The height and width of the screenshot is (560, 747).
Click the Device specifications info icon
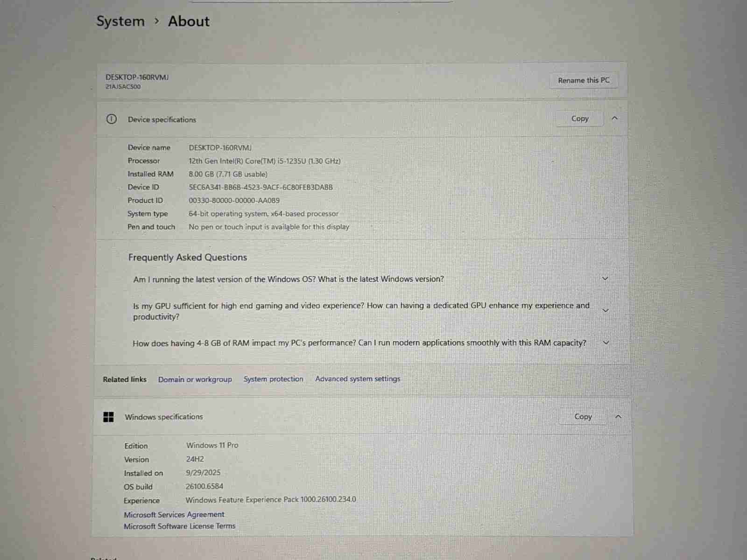111,119
